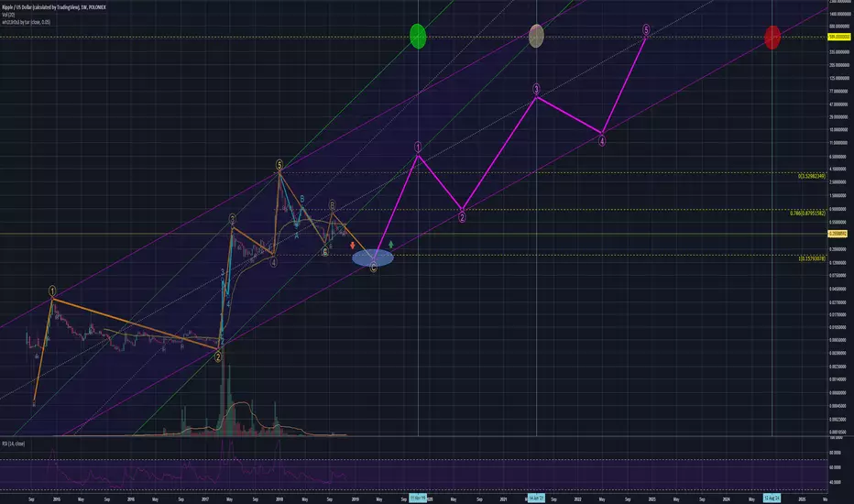Image resolution: width=854 pixels, height=504 pixels.
Task: Select orange wave label 1 at first peak
Action: coord(52,291)
